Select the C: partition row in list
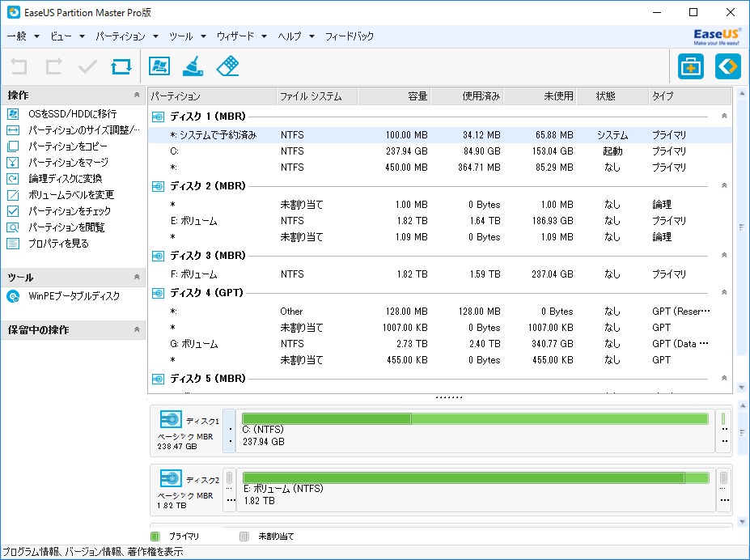 pos(439,151)
